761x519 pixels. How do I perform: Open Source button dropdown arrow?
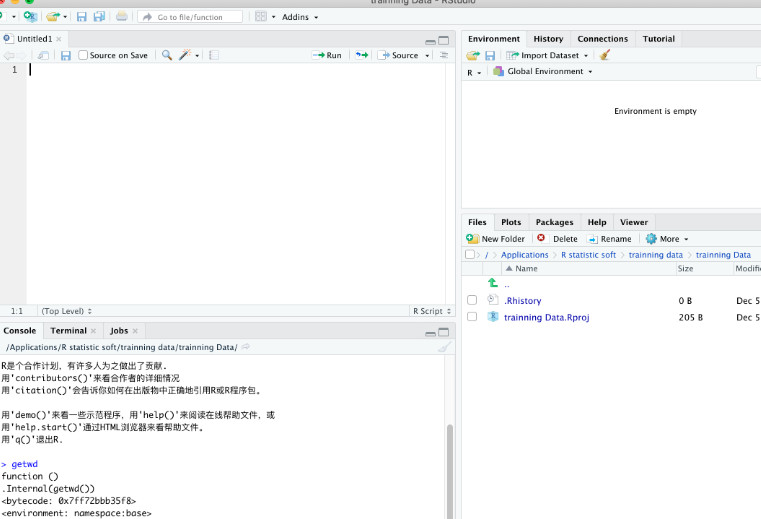click(427, 56)
